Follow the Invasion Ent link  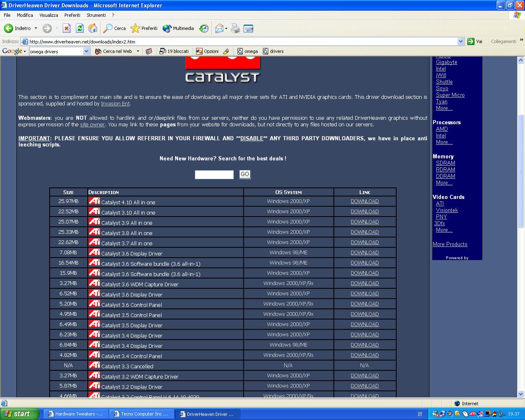pyautogui.click(x=115, y=104)
